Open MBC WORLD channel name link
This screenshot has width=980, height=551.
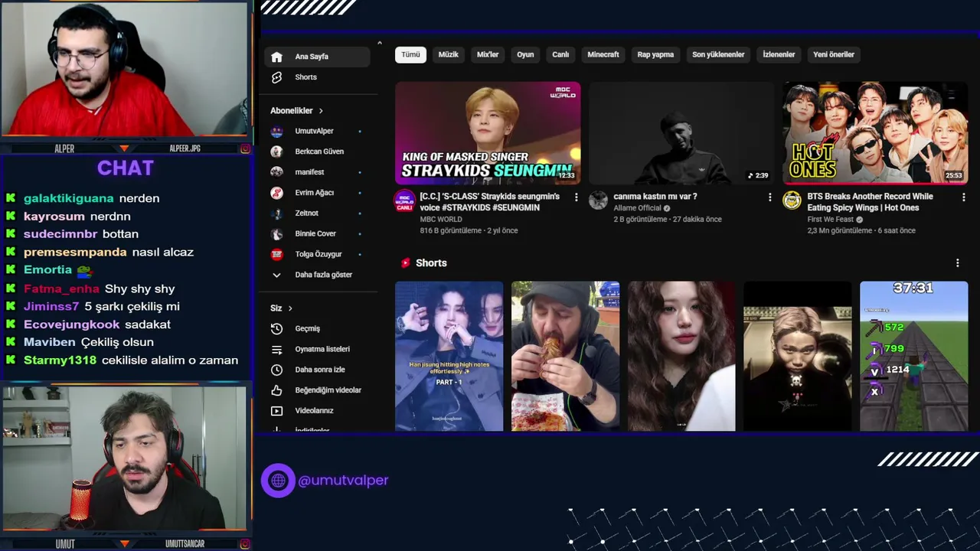(x=441, y=220)
